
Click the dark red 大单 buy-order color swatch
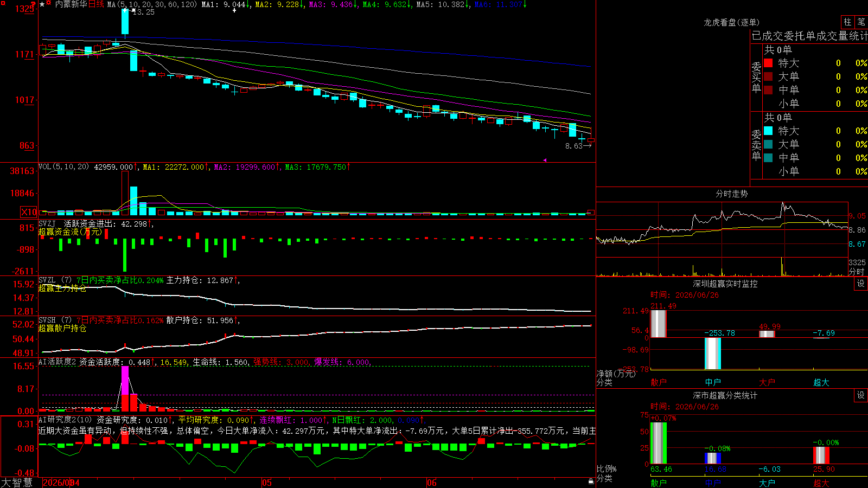[x=768, y=76]
